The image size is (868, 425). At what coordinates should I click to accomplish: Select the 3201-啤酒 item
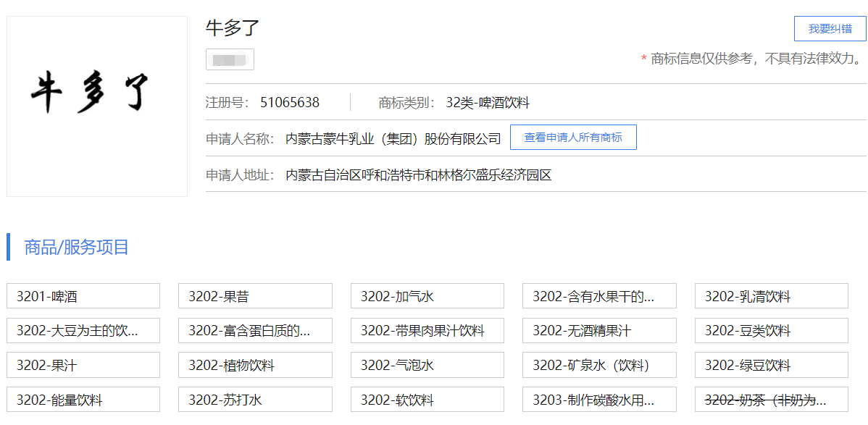click(x=83, y=296)
